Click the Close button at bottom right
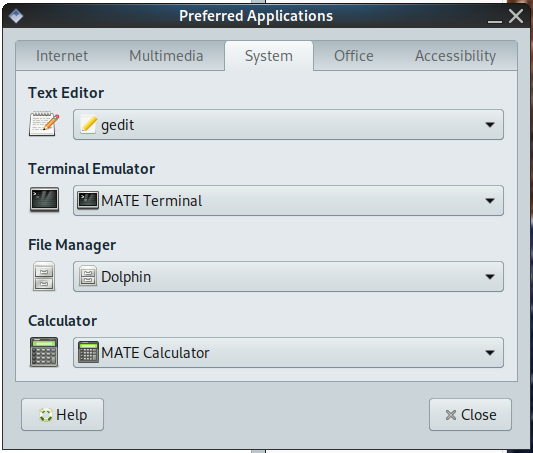 click(470, 415)
